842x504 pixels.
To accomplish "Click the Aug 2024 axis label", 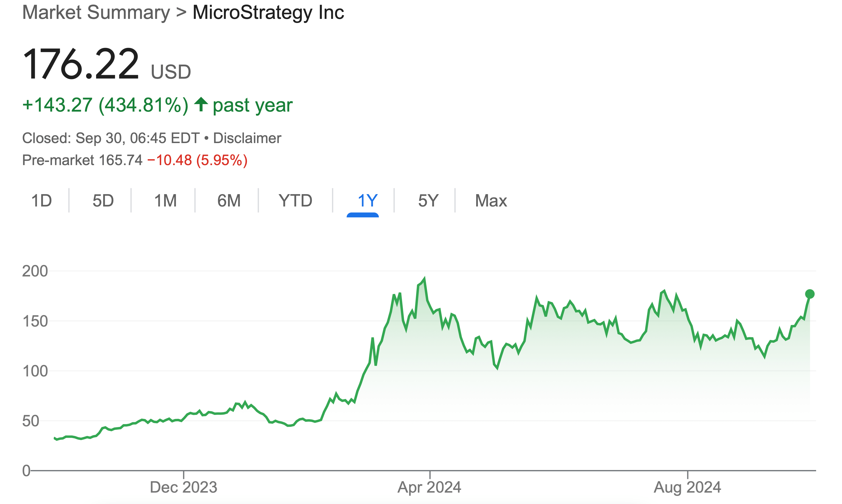I will (x=687, y=487).
